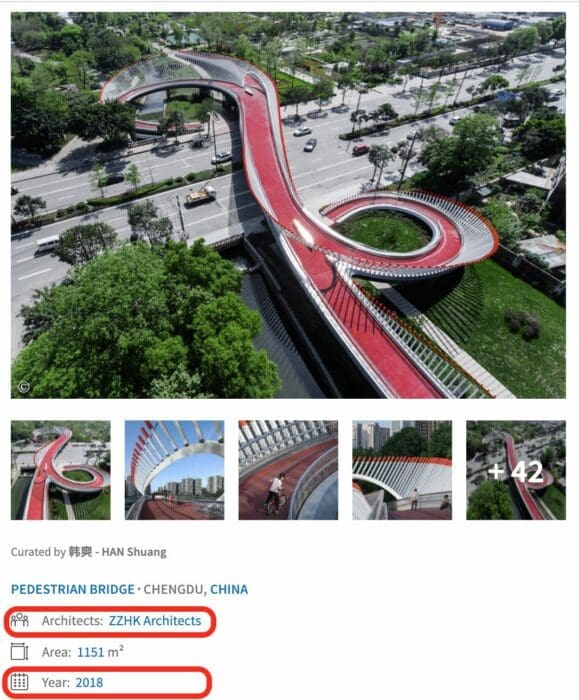Click the area square measurement icon
The height and width of the screenshot is (700, 579).
point(20,652)
